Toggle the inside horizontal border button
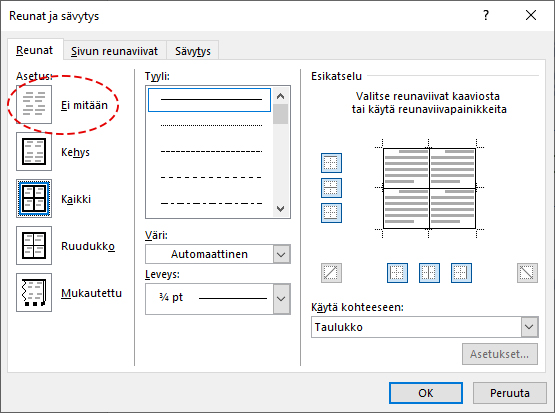This screenshot has width=555, height=413. point(331,188)
